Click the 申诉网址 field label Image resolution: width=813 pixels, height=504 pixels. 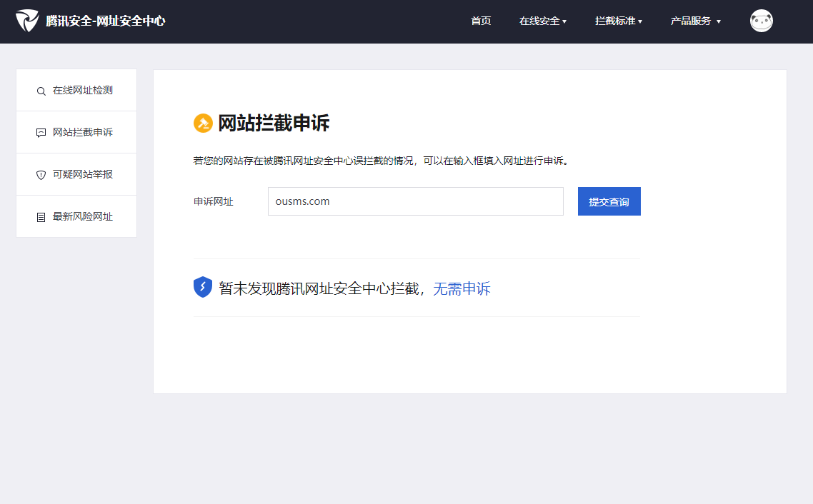pos(213,201)
